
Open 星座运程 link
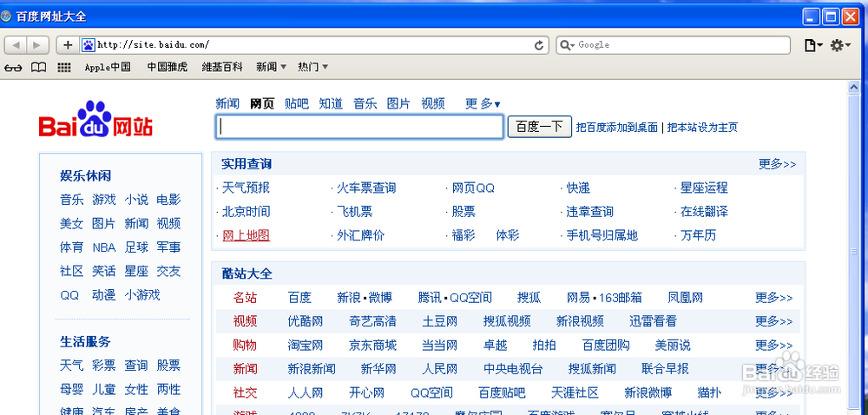[704, 188]
